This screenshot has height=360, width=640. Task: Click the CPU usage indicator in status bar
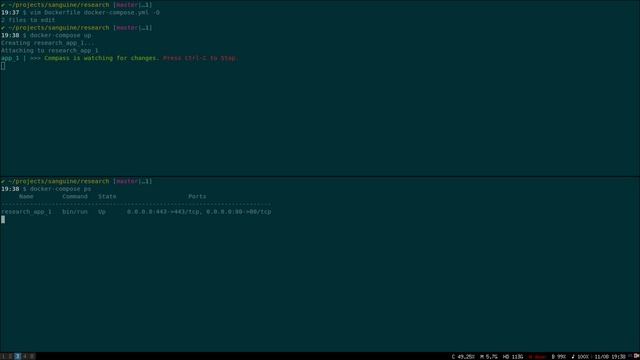point(463,357)
